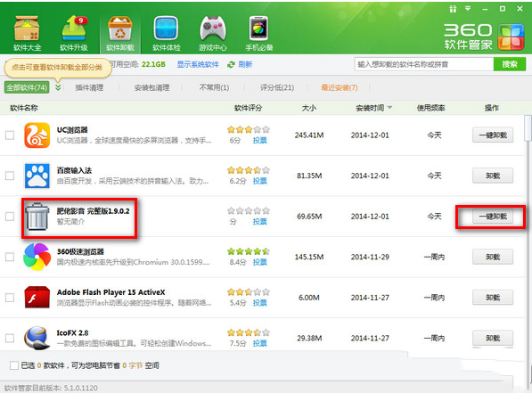Switch to 插件清理 tab
Screen dimensions: 532x393
point(89,87)
